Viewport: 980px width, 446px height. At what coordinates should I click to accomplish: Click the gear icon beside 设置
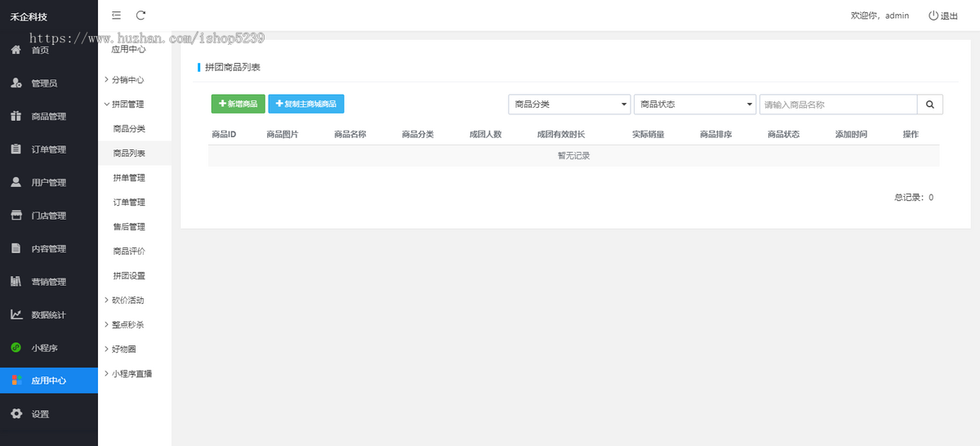(x=16, y=414)
